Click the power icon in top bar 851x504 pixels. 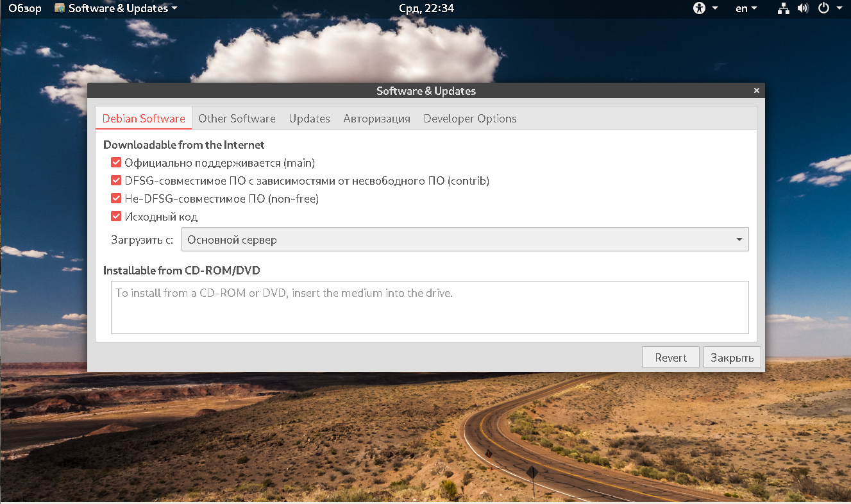(x=824, y=8)
